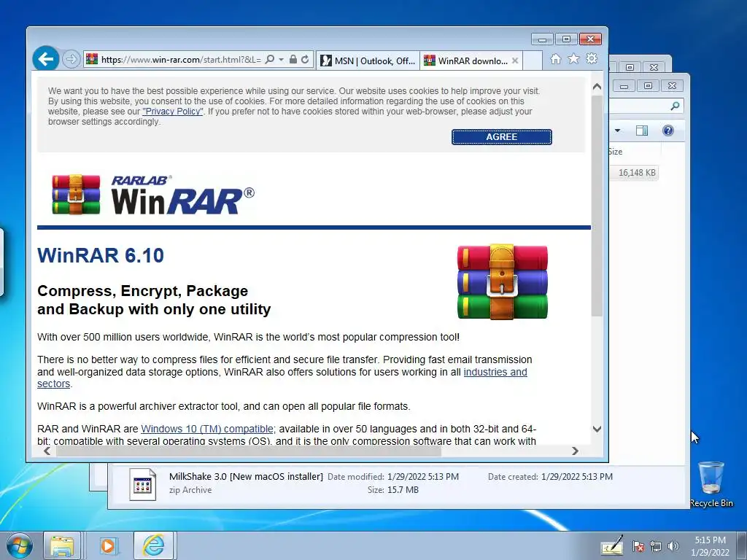Maximize the front Explorer window
747x560 pixels.
[648, 86]
